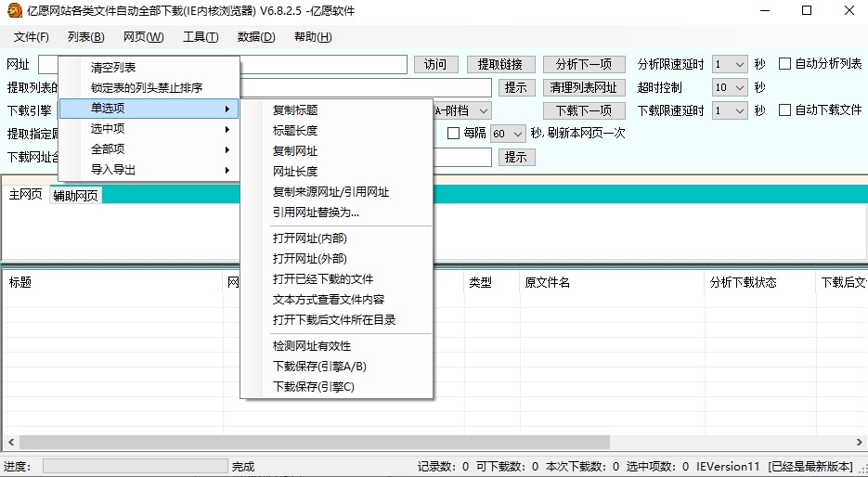Click 提示 button in 下载网址 row
The height and width of the screenshot is (477, 868).
[516, 157]
